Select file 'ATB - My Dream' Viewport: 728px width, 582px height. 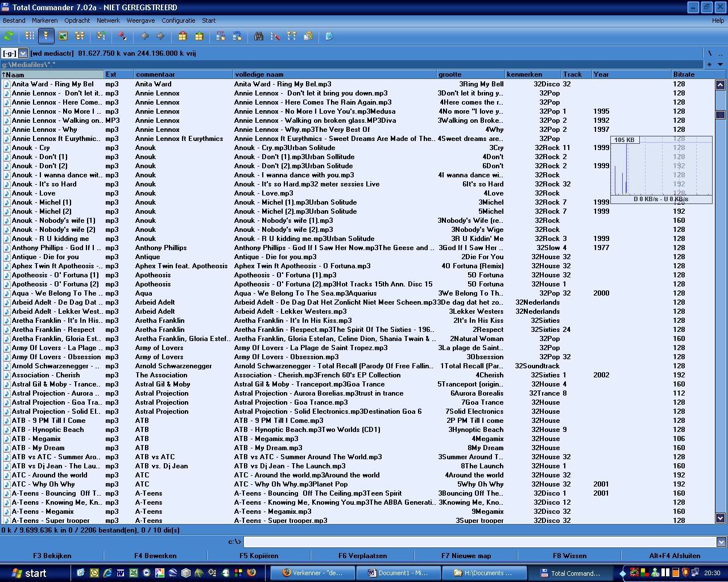[38, 448]
